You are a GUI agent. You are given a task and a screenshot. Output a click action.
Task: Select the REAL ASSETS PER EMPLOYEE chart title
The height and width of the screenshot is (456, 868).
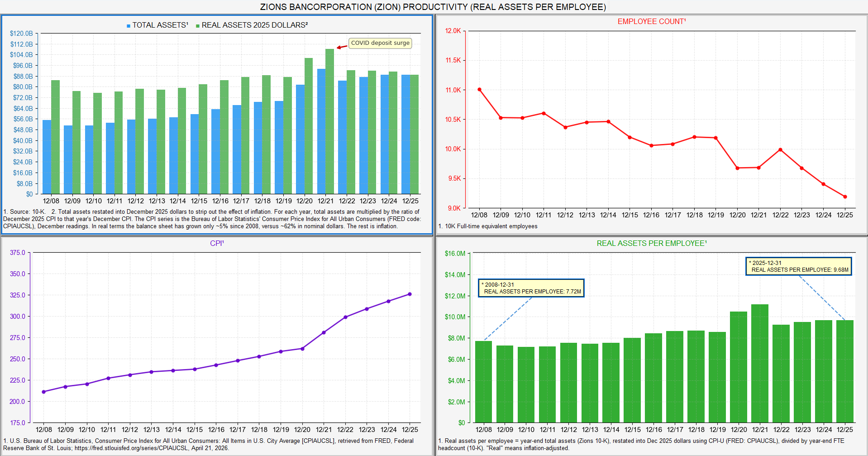[652, 243]
